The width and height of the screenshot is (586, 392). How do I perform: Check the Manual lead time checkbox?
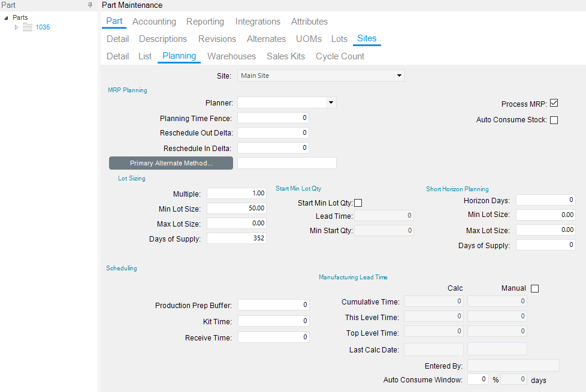(x=534, y=288)
